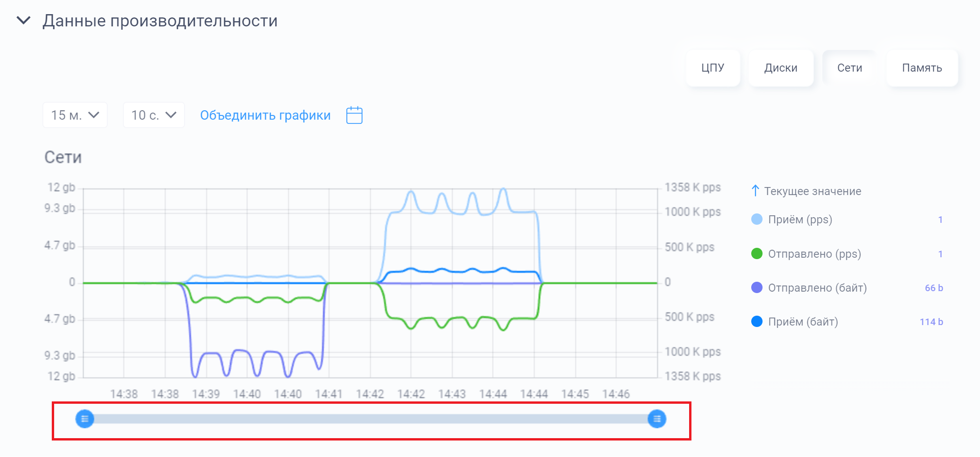
Task: Click the 14:41 label on time axis
Action: tap(329, 394)
